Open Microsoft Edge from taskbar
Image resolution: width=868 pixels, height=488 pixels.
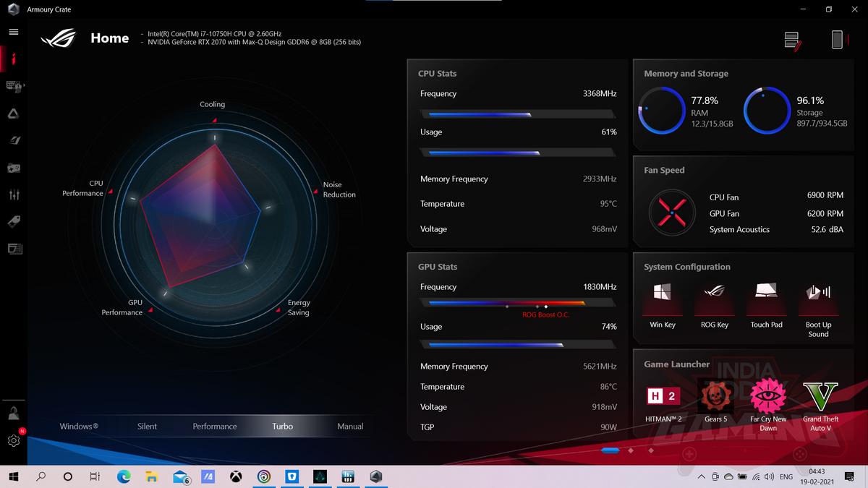[124, 476]
